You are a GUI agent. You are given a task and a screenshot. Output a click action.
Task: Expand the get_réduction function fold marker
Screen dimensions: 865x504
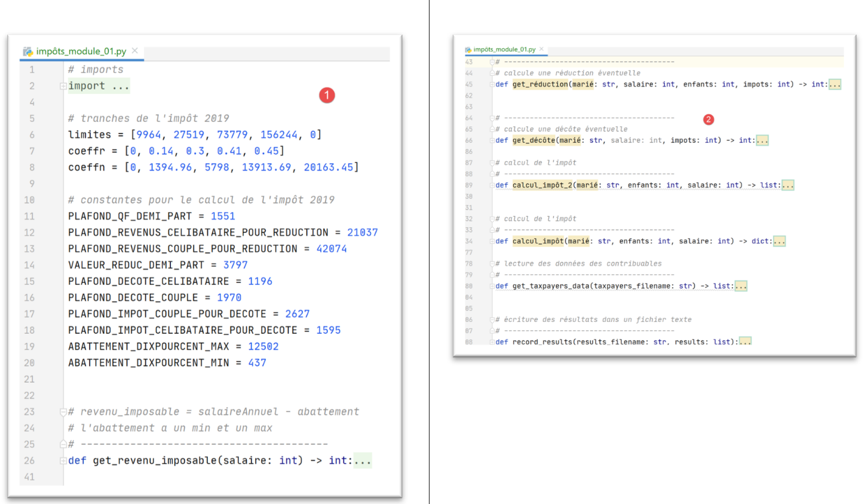point(492,84)
